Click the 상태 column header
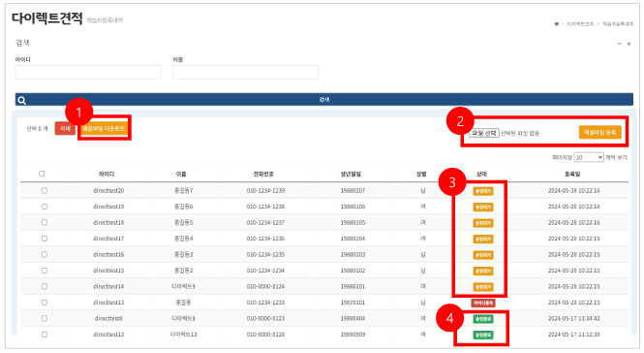This screenshot has width=644, height=353. 481,174
